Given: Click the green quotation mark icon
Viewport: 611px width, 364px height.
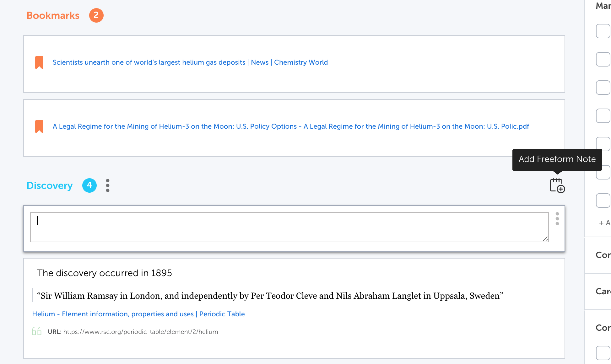Looking at the screenshot, I should click(x=37, y=331).
